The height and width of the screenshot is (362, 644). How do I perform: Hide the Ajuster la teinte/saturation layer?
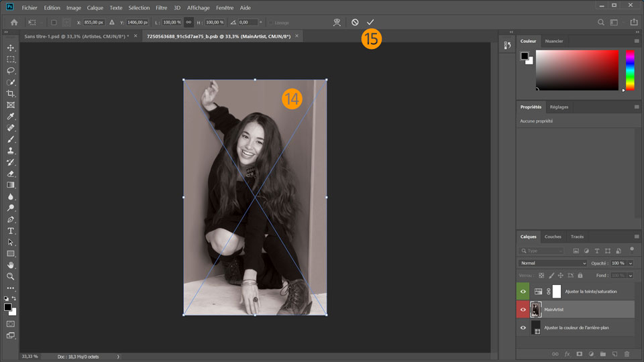click(523, 291)
